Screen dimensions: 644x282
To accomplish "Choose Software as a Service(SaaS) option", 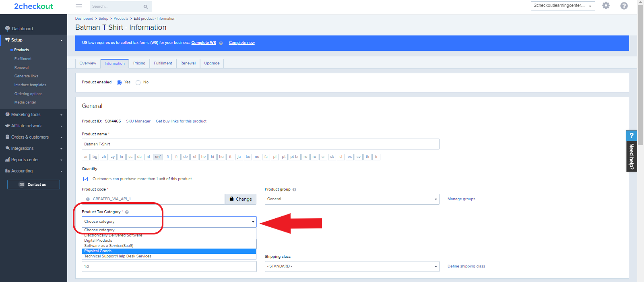I will point(169,246).
